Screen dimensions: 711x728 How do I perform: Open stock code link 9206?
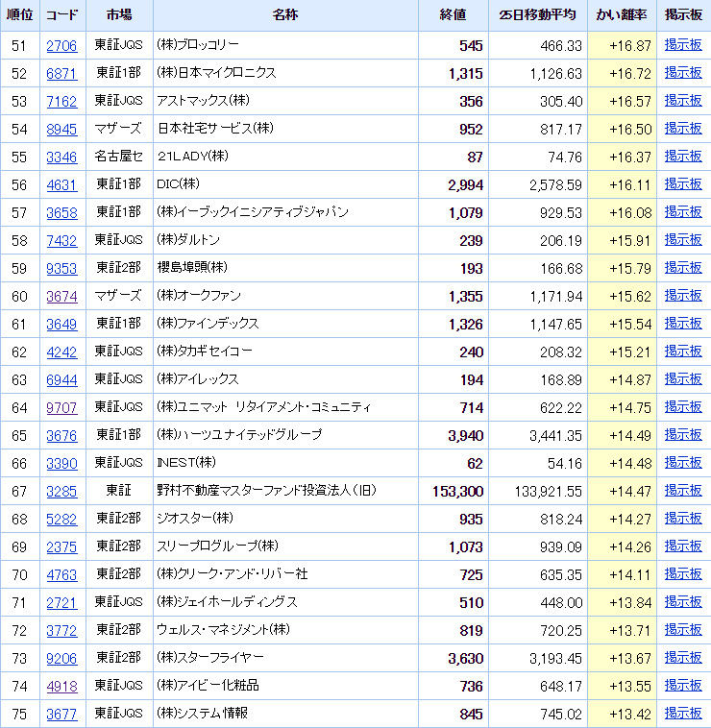[x=61, y=658]
